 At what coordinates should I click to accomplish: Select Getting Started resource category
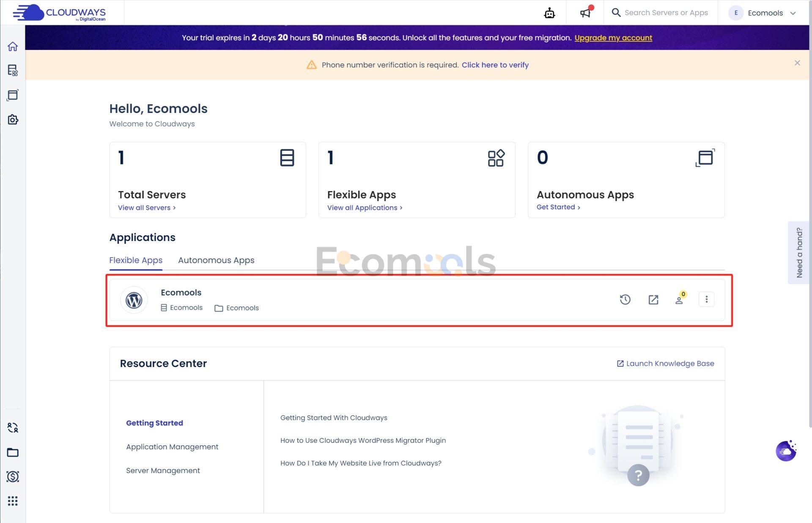point(154,423)
